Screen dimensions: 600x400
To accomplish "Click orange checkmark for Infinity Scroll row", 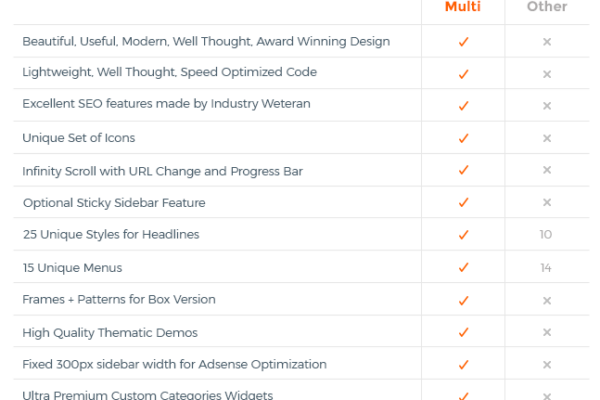I will pyautogui.click(x=463, y=170).
